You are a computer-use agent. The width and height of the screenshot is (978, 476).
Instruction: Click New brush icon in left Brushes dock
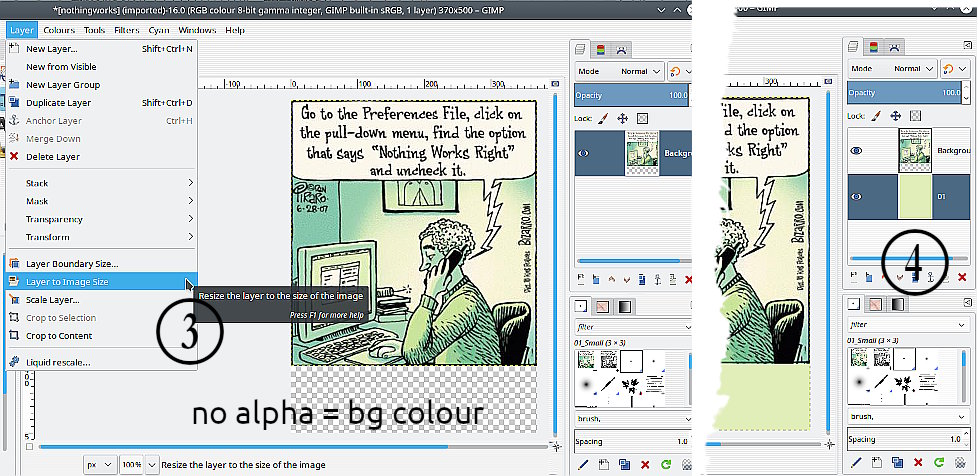603,464
